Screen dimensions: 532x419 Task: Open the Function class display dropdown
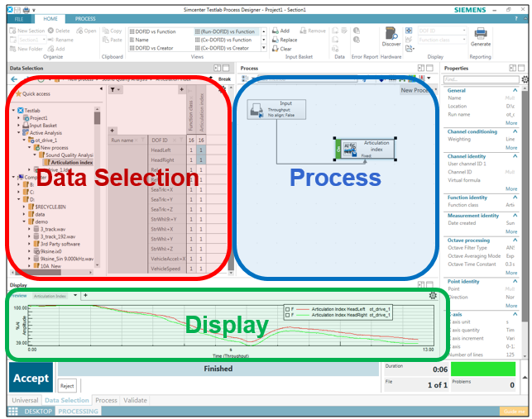tap(464, 40)
